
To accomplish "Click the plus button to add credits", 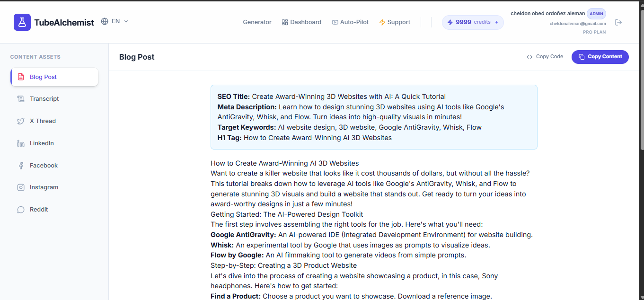I will [x=496, y=22].
